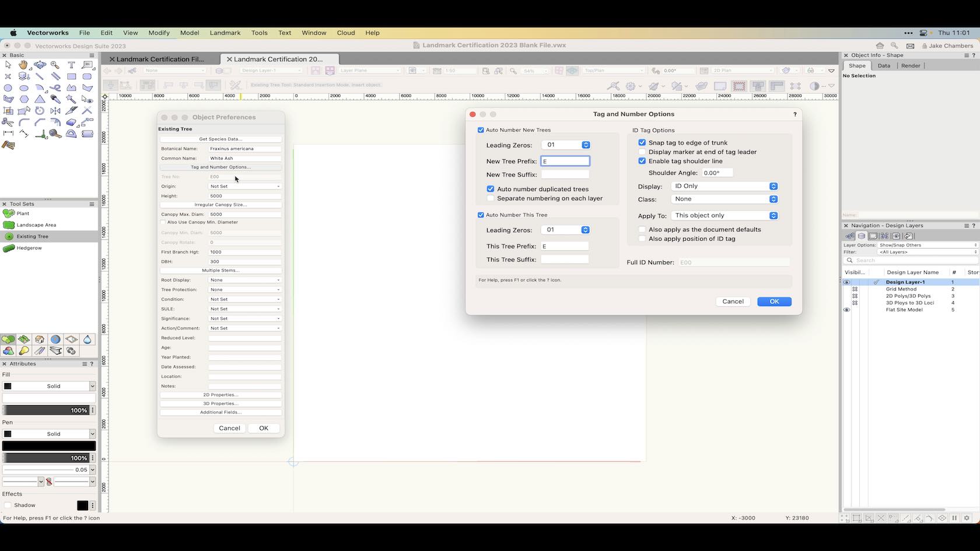The image size is (980, 551).
Task: Select the Zoom tool in Basic palette
Action: pyautogui.click(x=55, y=65)
